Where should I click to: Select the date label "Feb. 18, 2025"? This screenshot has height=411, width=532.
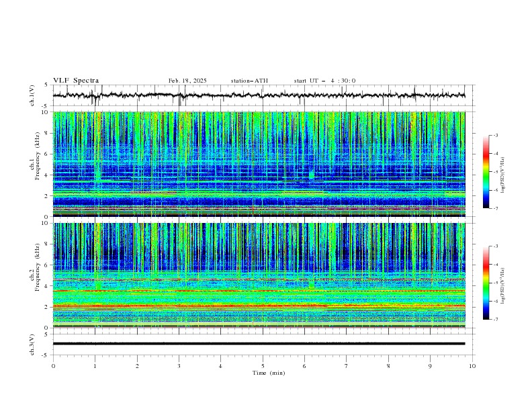coord(187,81)
